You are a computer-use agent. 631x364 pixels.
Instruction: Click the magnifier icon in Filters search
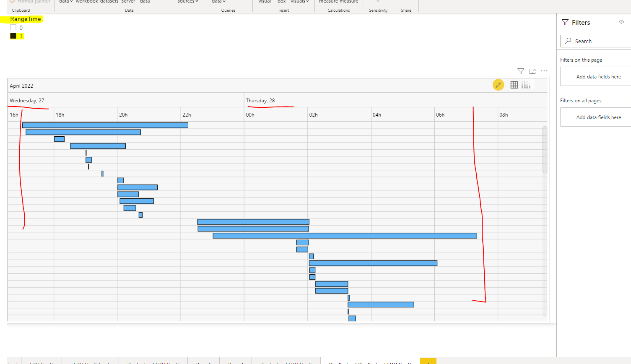tap(568, 41)
